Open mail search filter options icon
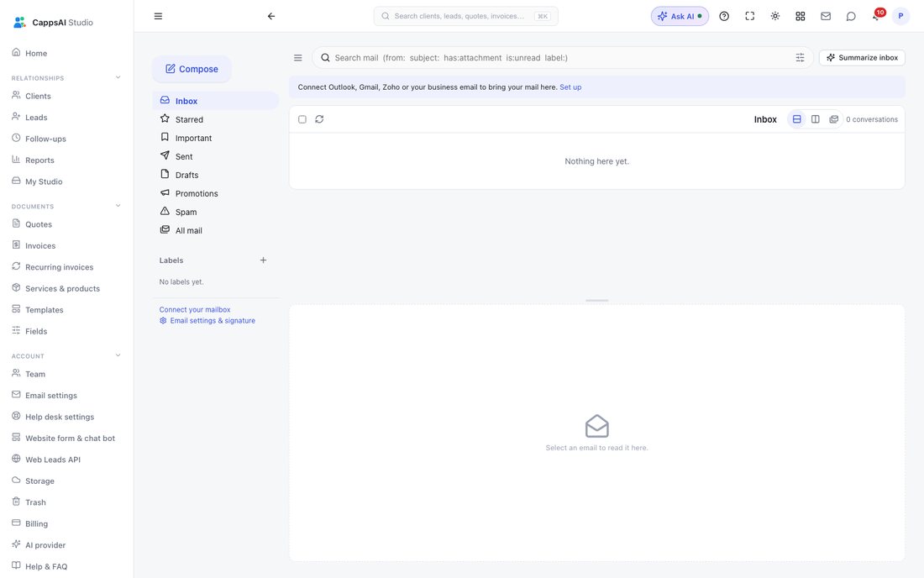The image size is (924, 578). (800, 58)
